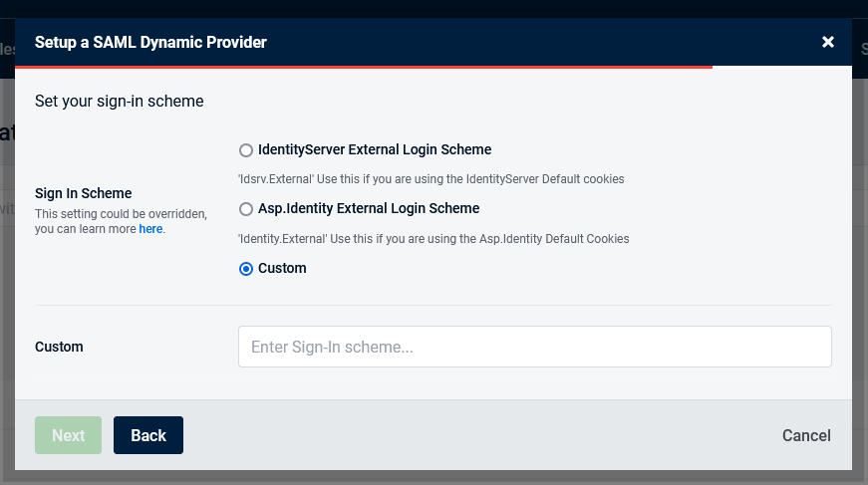Click the "Setup a SAML Dynamic Provider" title
This screenshot has width=868, height=485.
click(x=150, y=42)
